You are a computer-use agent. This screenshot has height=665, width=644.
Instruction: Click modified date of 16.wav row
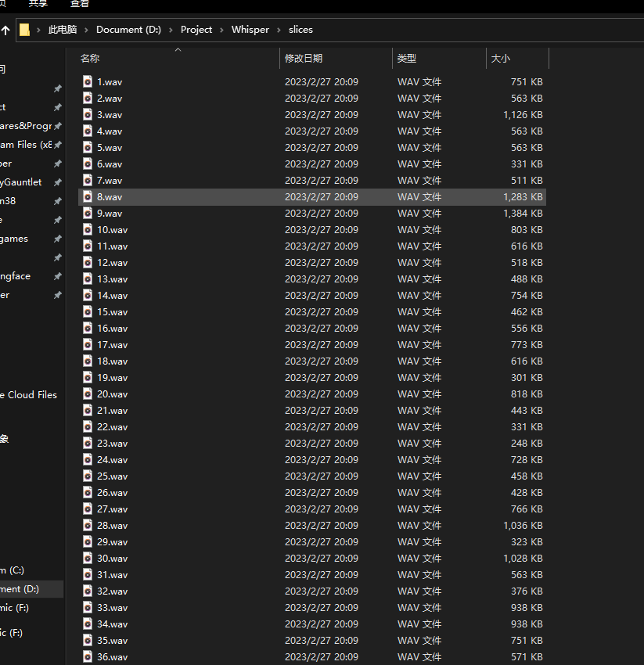click(x=321, y=329)
